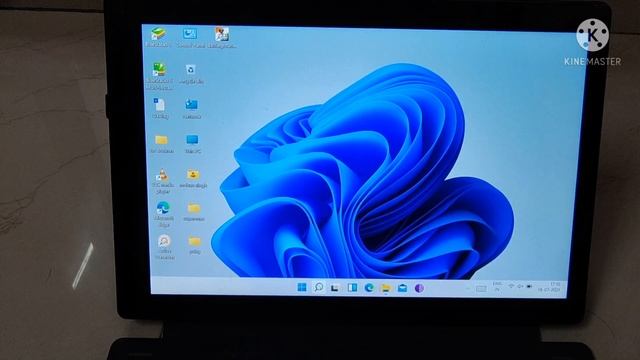Image resolution: width=640 pixels, height=360 pixels.
Task: Launch Microsoft Edge desktop shortcut
Action: tap(163, 214)
